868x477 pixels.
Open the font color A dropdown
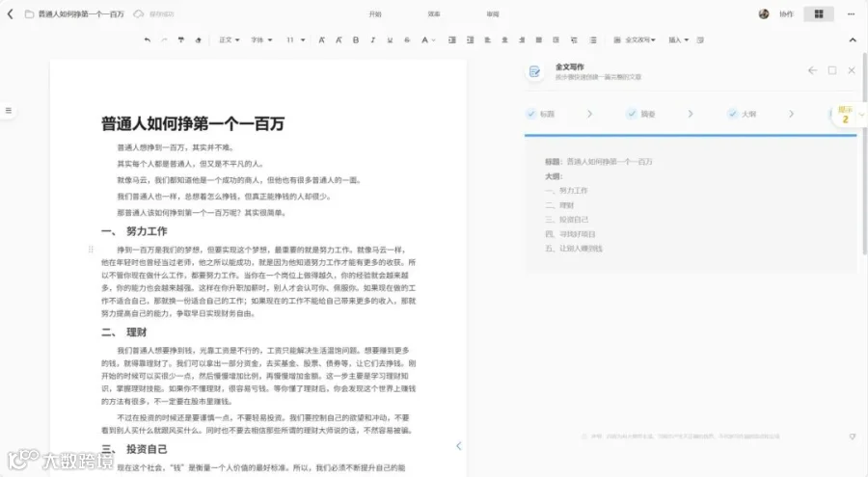pyautogui.click(x=428, y=40)
